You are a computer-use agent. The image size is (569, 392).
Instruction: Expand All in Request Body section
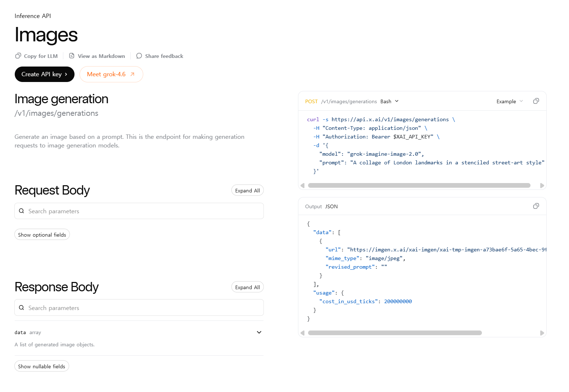click(248, 191)
